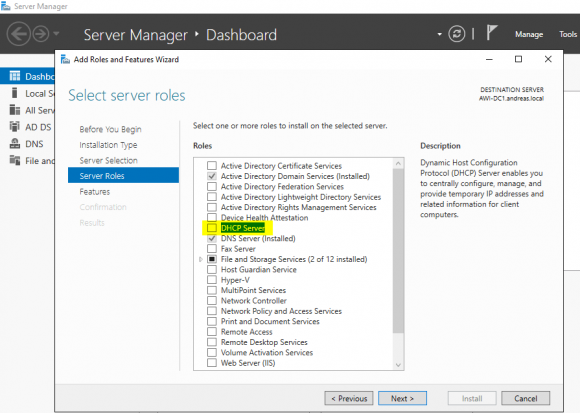The image size is (580, 413).
Task: Click roles list scroll down arrow
Action: 398,365
